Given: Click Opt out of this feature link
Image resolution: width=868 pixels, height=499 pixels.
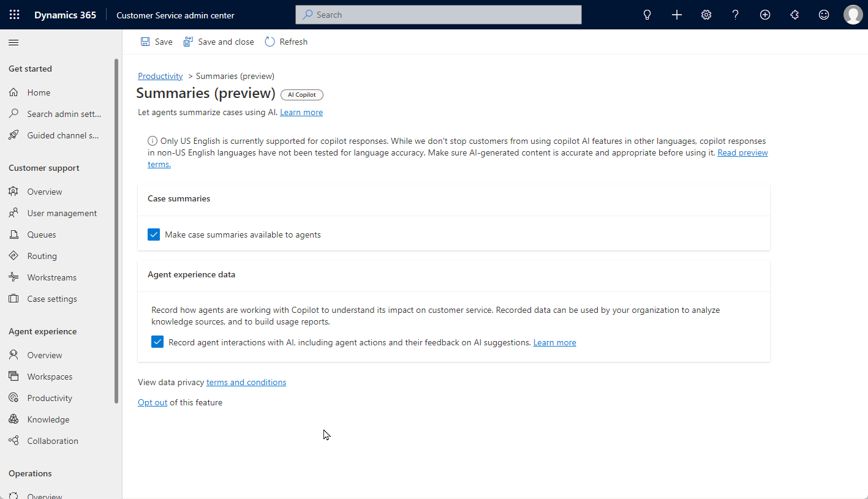Looking at the screenshot, I should [153, 402].
